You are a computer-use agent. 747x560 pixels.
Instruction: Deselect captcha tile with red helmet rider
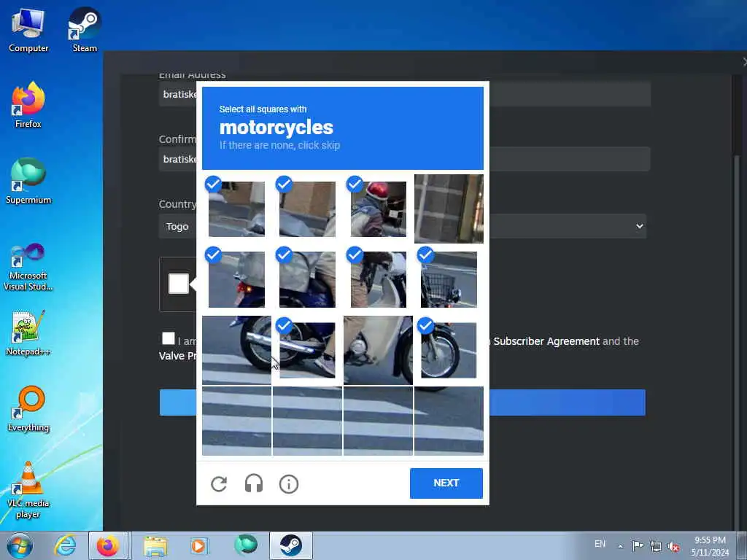379,209
